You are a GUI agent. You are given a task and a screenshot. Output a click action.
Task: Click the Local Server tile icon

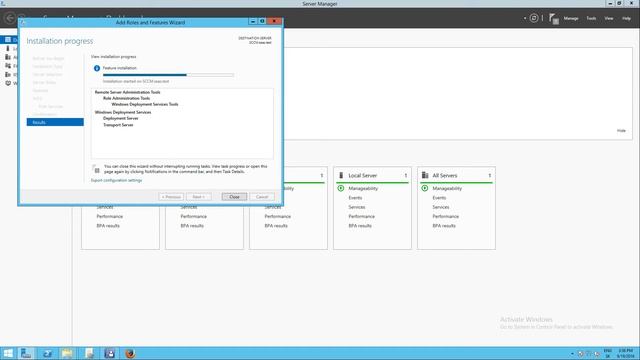pyautogui.click(x=341, y=176)
